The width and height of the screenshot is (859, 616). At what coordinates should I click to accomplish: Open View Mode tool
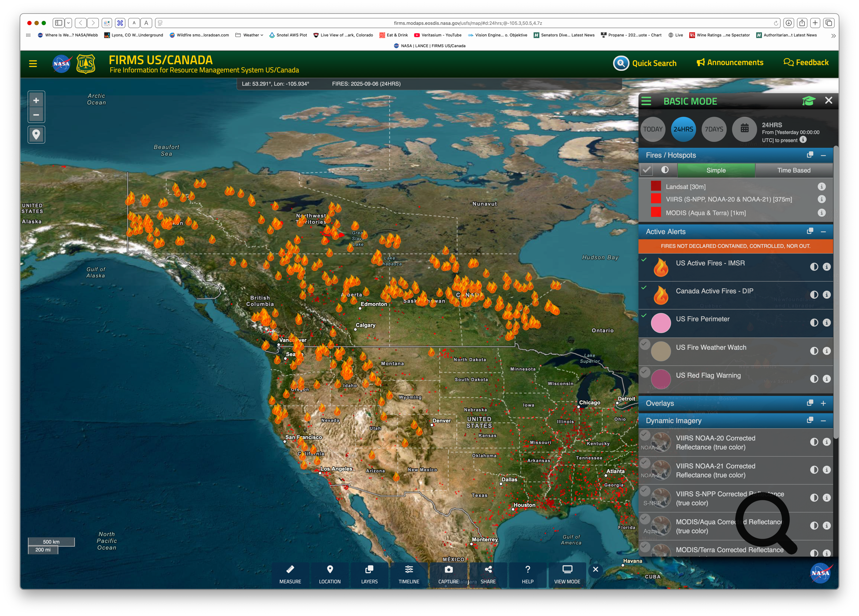[567, 574]
